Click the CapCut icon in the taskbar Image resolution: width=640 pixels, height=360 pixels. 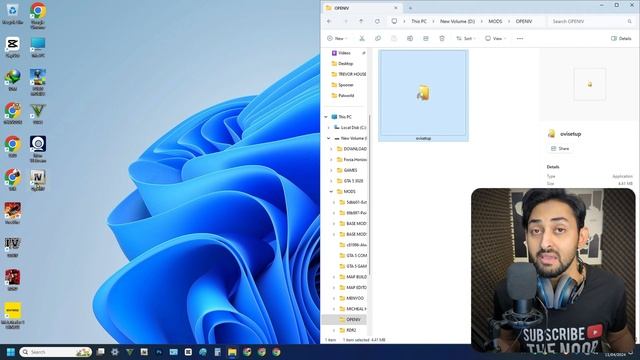click(x=188, y=352)
